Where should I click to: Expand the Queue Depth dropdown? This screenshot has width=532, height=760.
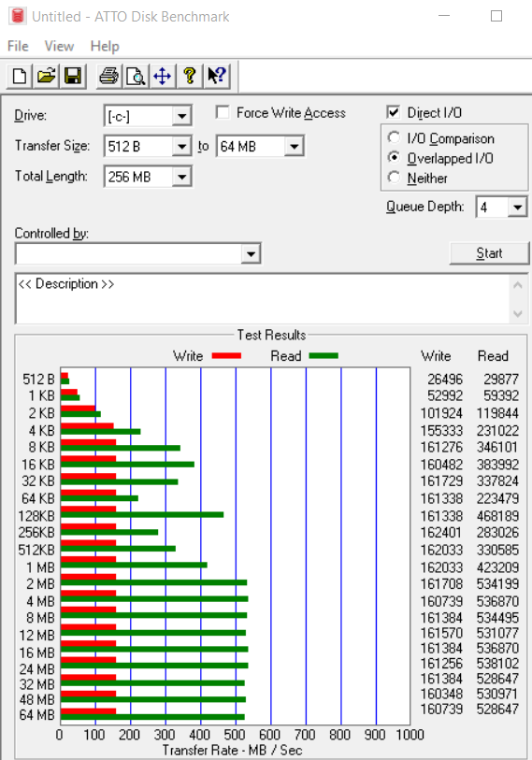517,208
